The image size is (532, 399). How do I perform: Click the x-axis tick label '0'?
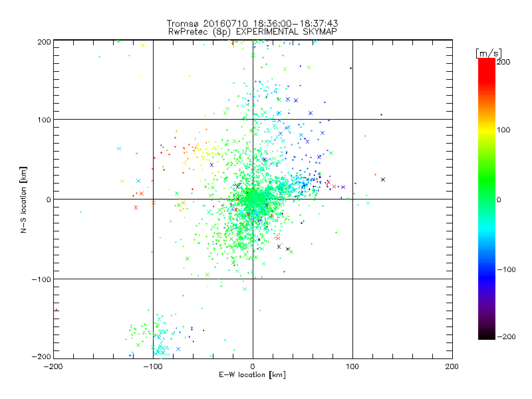pos(253,366)
